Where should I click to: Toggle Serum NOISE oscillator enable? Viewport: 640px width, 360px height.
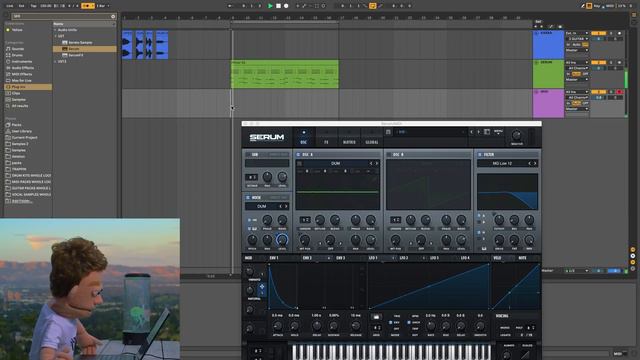(x=247, y=198)
